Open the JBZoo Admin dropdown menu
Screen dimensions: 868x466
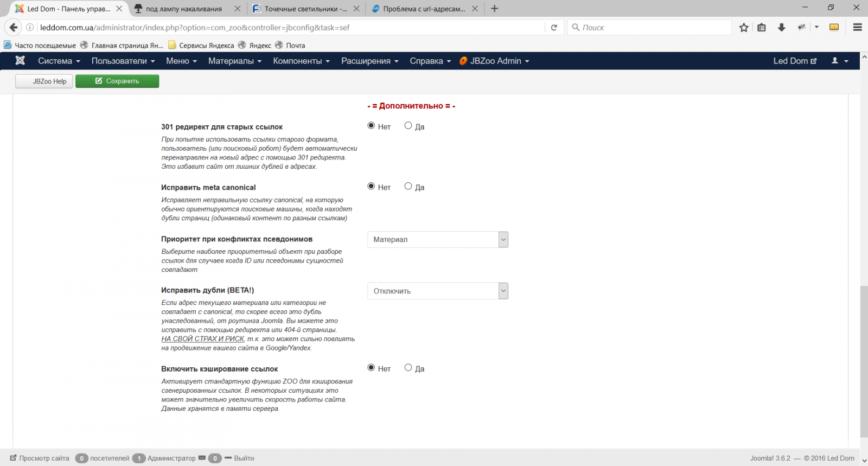point(494,61)
